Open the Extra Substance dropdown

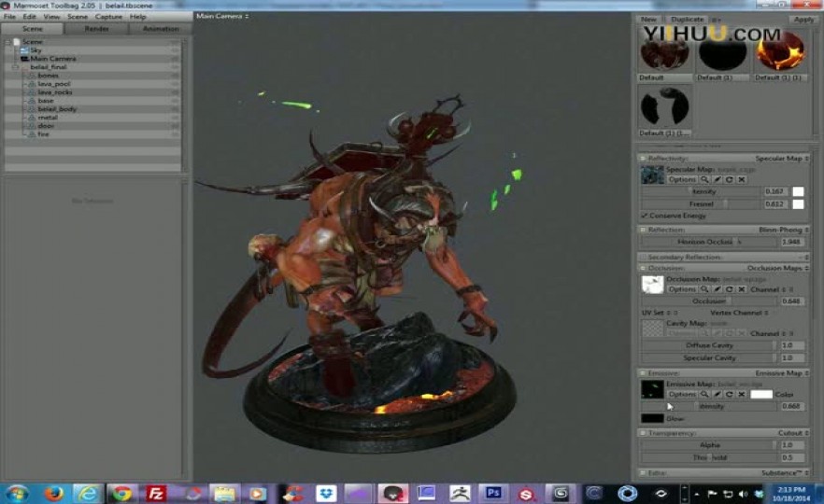point(786,473)
